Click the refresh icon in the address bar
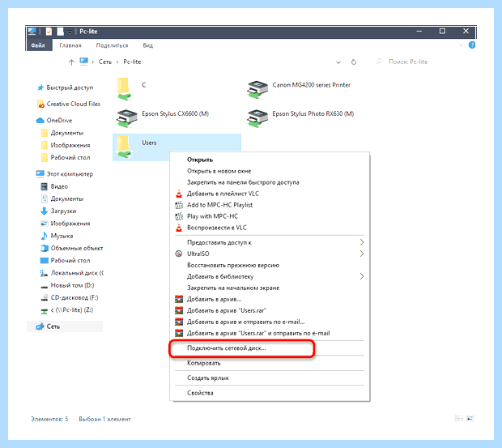Viewport: 502px width, 448px height. pyautogui.click(x=354, y=62)
